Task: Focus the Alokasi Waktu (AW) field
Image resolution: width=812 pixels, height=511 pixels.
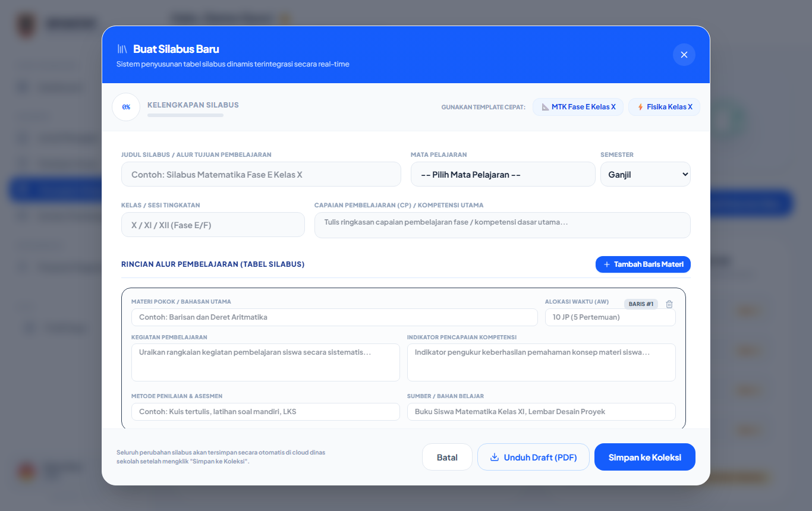Action: [610, 317]
